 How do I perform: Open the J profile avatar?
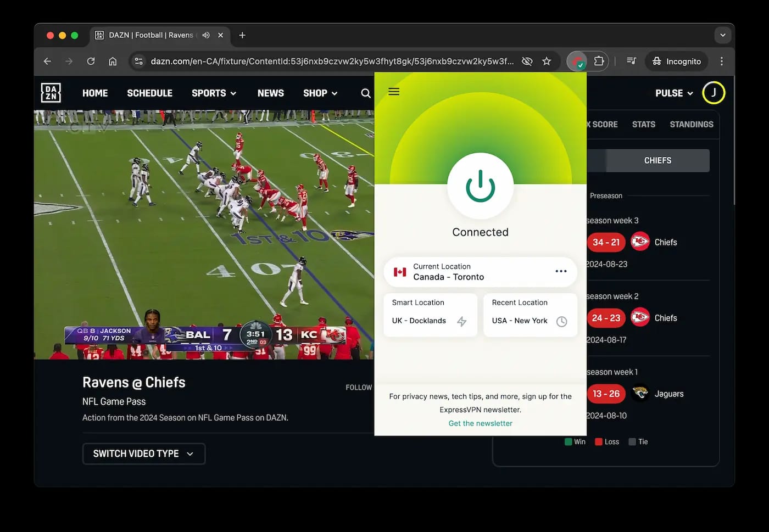(x=714, y=93)
